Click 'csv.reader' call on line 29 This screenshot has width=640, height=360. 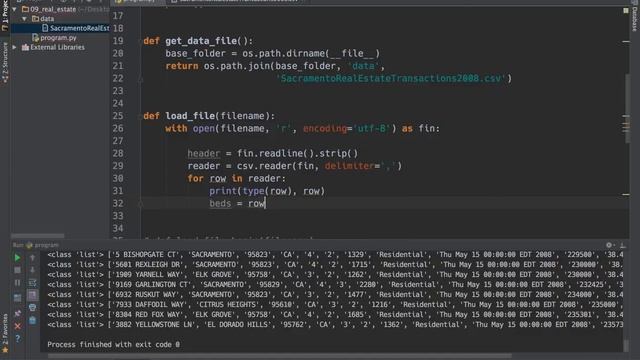[264, 166]
